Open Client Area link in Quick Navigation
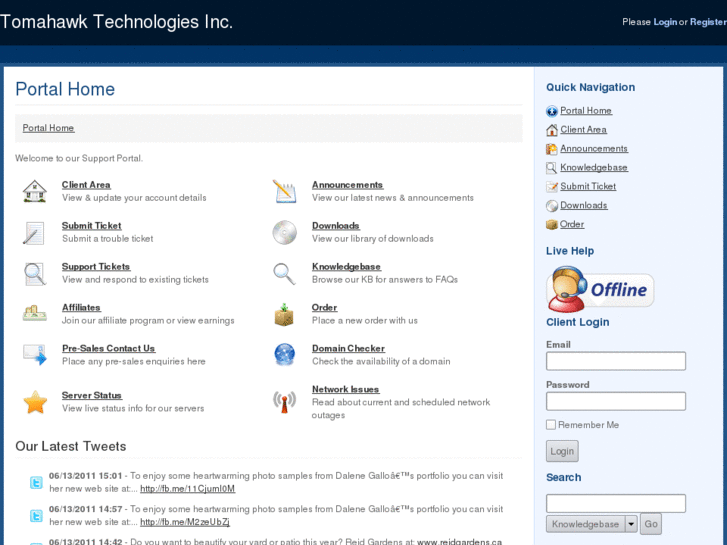The image size is (727, 545). click(583, 130)
